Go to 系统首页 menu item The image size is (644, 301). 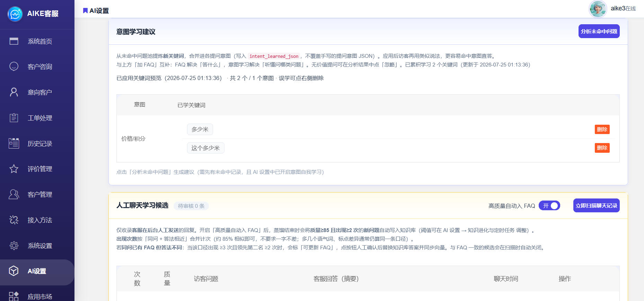tap(40, 41)
